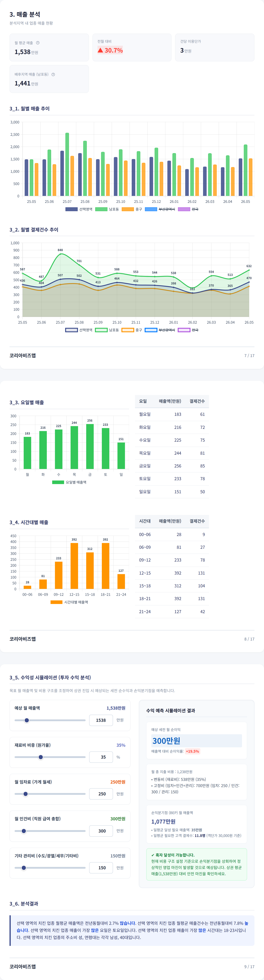The image size is (264, 980).
Task: Click the 수요일 row in the weekday table
Action: [172, 440]
